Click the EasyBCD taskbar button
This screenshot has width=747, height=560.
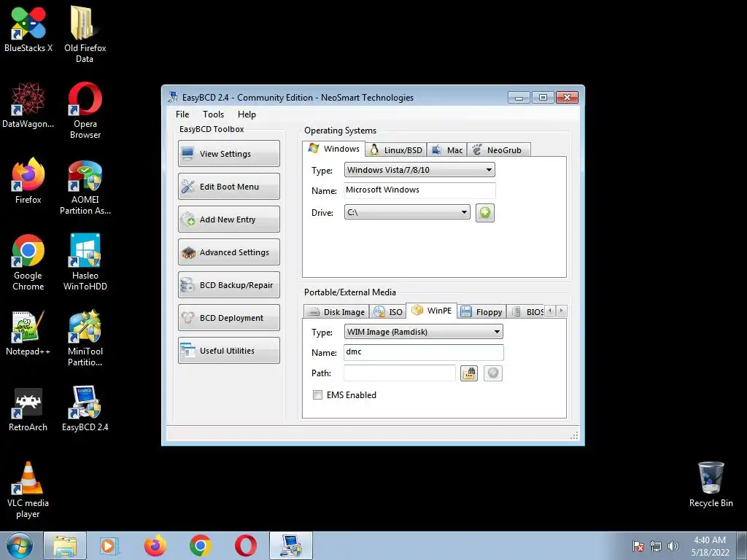point(291,546)
